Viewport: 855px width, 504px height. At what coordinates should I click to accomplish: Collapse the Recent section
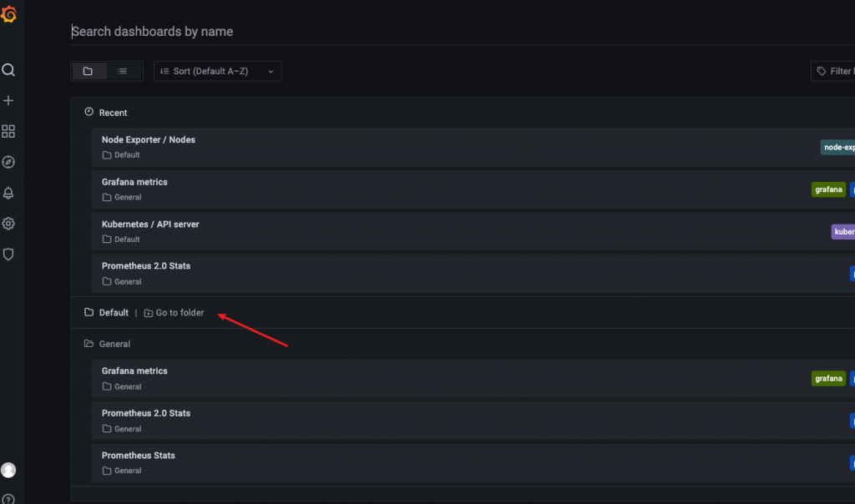point(113,113)
